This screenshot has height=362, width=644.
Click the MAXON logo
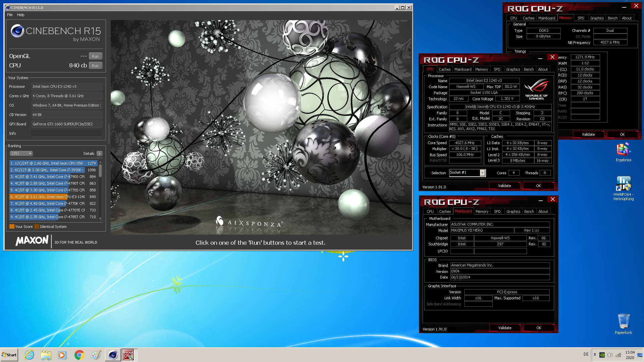point(32,241)
